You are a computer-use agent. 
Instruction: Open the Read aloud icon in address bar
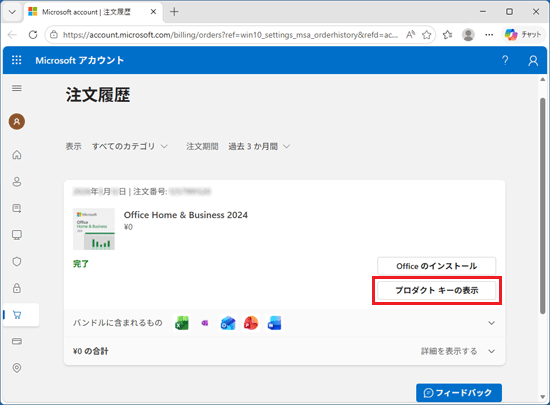click(410, 34)
